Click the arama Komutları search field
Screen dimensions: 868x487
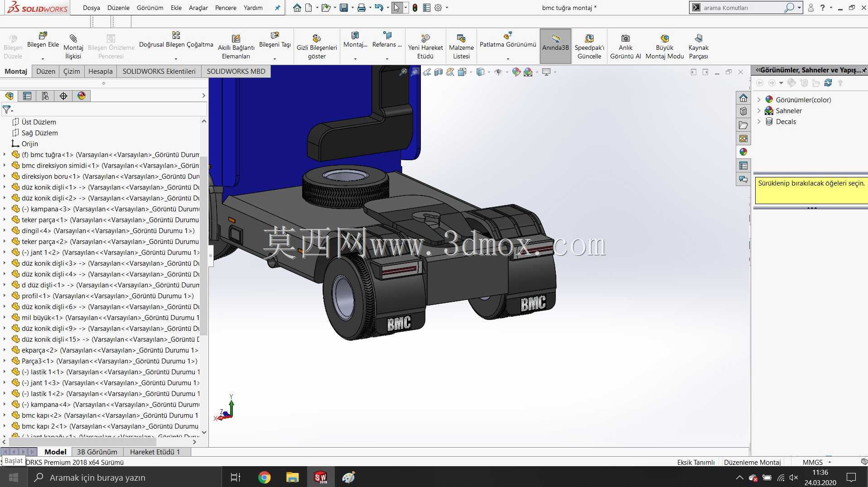[x=743, y=8]
